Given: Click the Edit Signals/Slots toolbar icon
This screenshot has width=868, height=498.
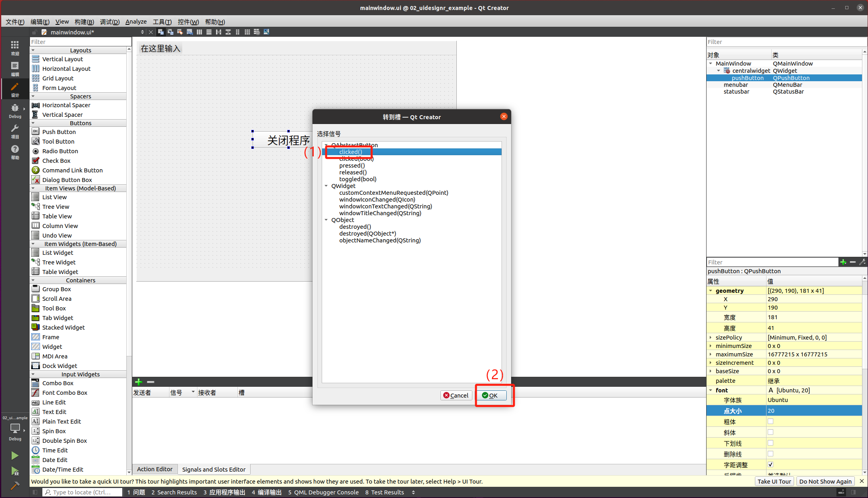Looking at the screenshot, I should coord(170,32).
